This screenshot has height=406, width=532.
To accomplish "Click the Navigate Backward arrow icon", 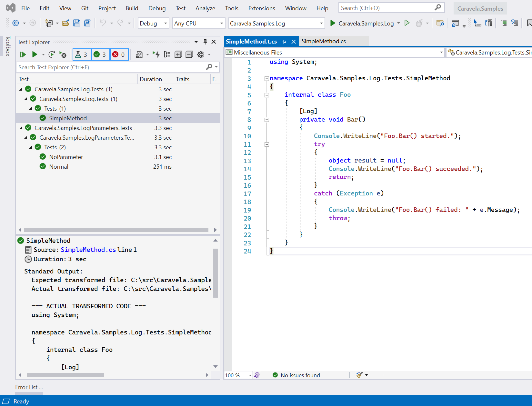I will tap(15, 23).
